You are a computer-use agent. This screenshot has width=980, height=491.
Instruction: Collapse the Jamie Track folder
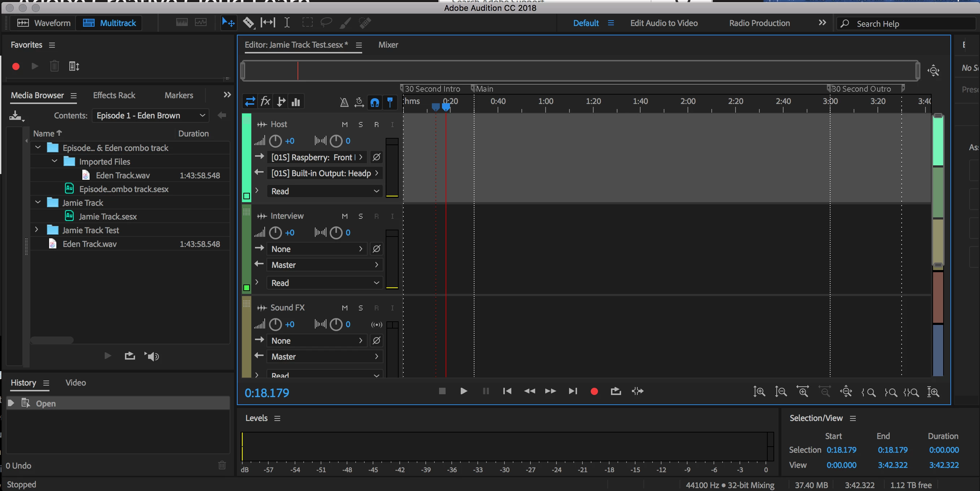38,202
